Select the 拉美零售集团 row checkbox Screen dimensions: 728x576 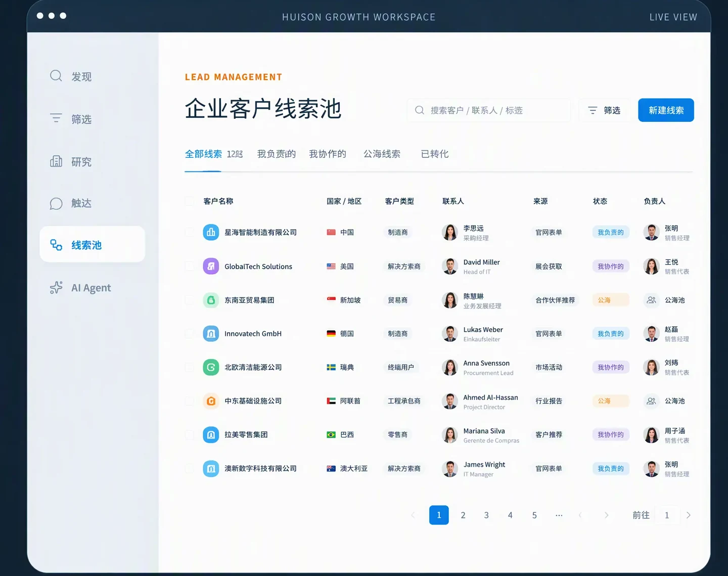189,434
